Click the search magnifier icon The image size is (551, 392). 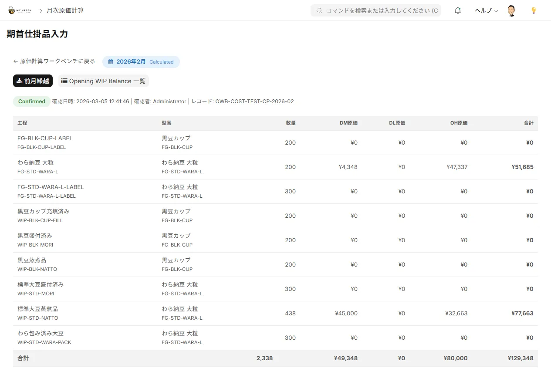pos(319,10)
